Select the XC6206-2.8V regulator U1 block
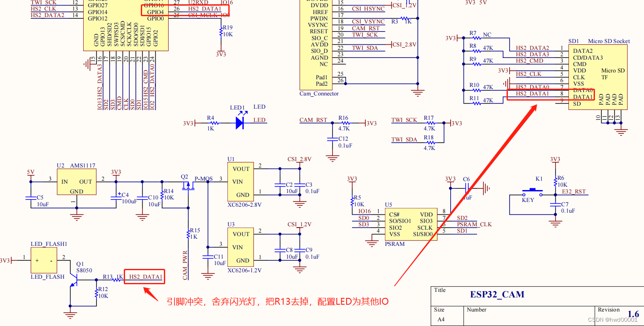The width and height of the screenshot is (644, 326). (240, 182)
